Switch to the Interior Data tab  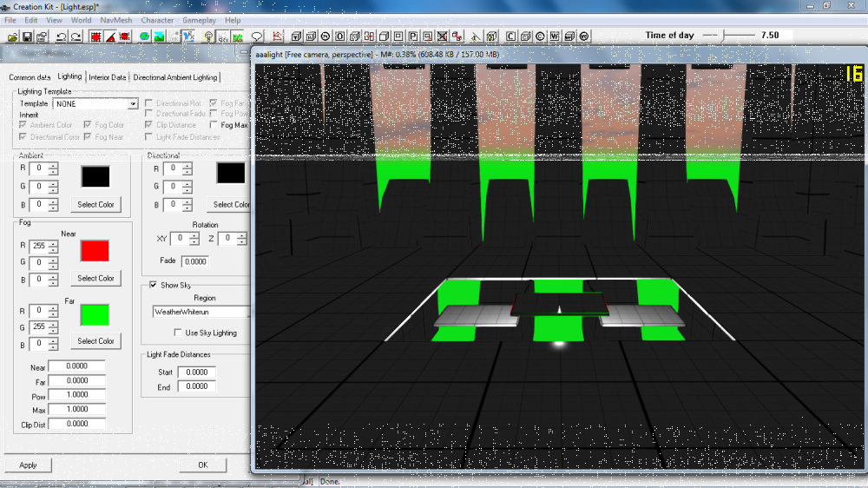point(108,77)
